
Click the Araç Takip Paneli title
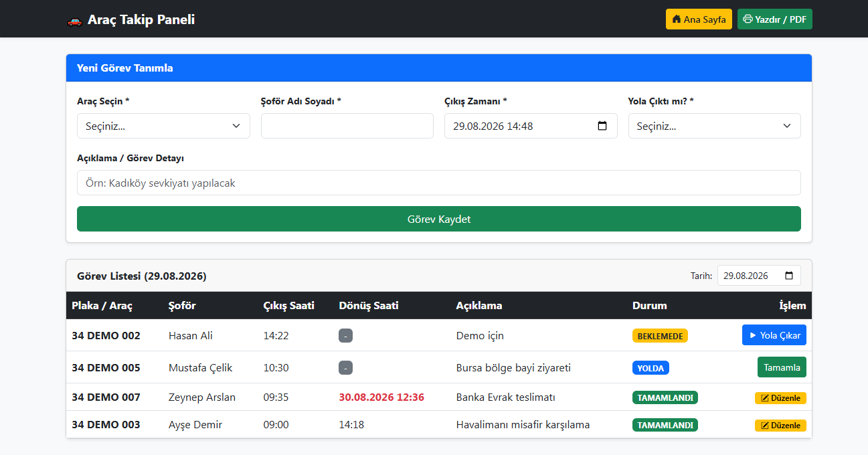point(141,19)
